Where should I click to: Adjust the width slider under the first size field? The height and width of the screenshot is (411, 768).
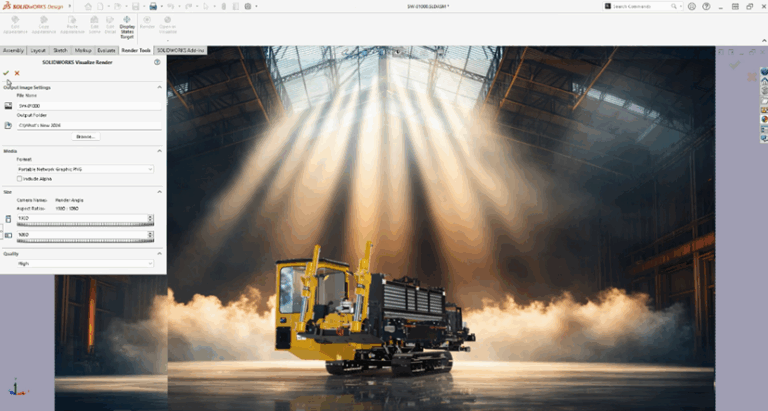coord(85,224)
